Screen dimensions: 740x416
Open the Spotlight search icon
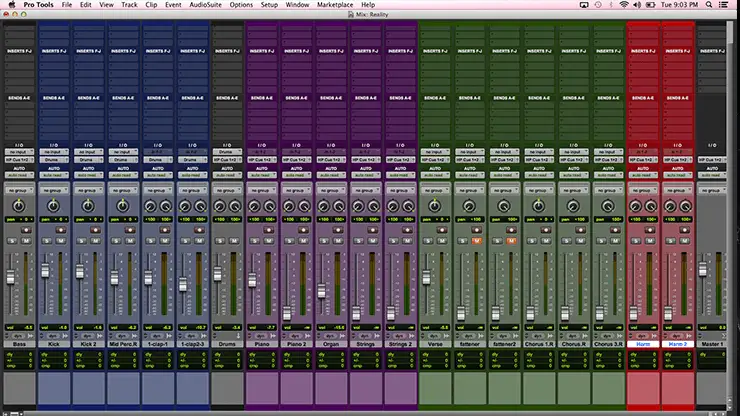tap(709, 5)
